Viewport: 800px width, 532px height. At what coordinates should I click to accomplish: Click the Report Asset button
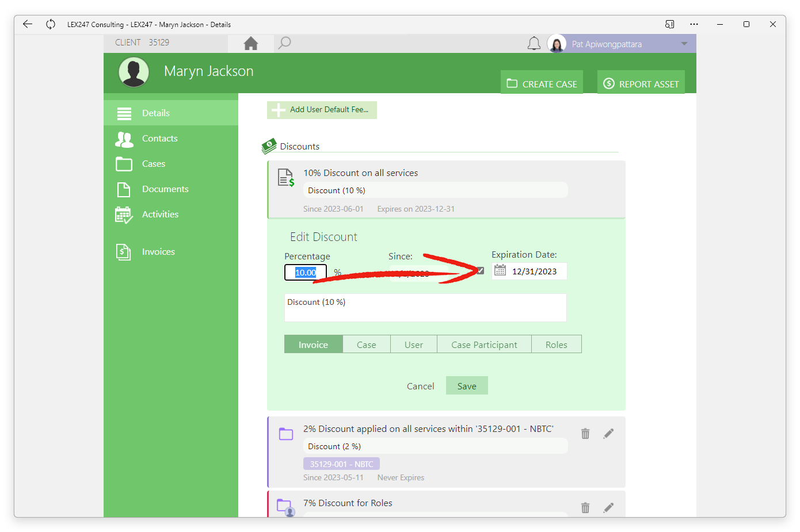tap(641, 82)
